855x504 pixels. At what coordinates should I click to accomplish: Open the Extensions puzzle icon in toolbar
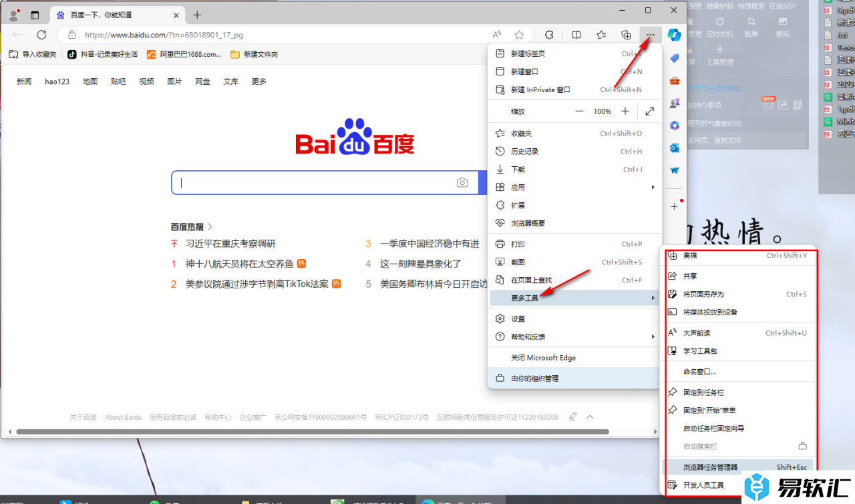pos(550,35)
